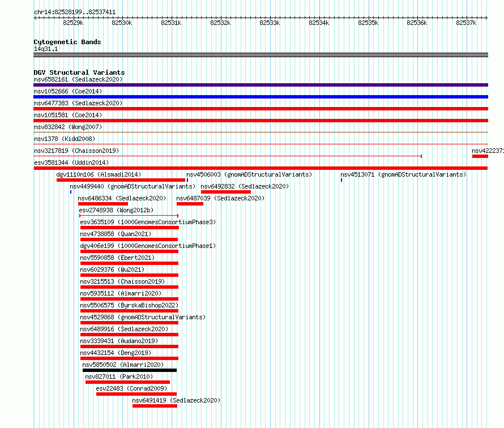Click the nsv1051581 (Coe2014) label

68,115
